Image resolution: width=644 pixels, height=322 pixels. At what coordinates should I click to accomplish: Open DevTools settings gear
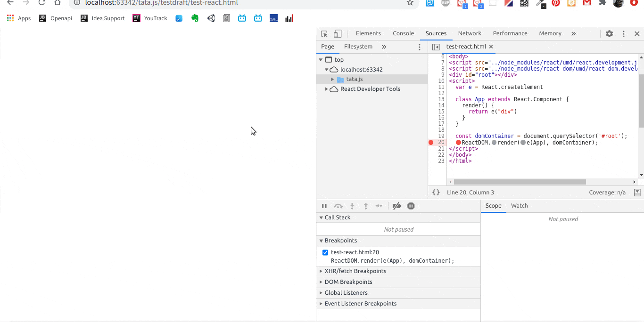(x=609, y=34)
